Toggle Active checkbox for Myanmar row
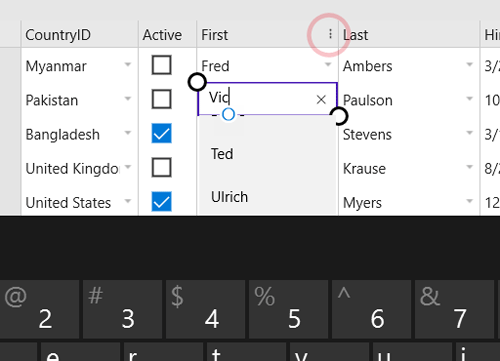 162,65
